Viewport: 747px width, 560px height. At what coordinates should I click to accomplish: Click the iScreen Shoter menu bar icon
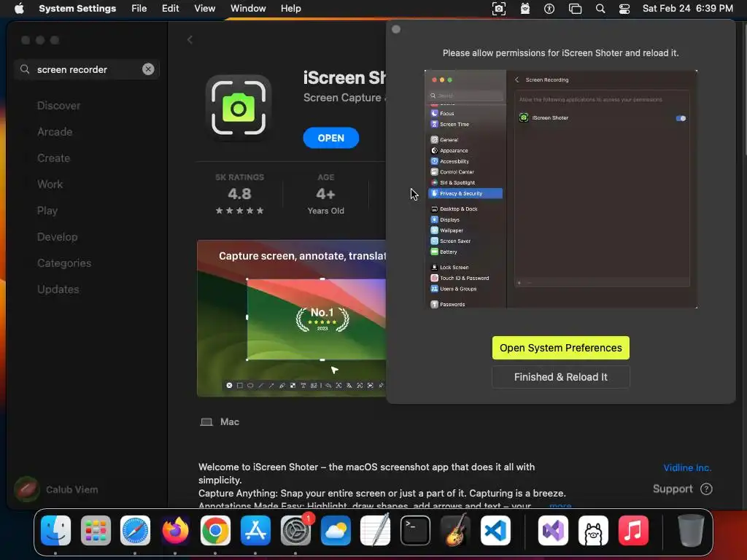tap(499, 9)
